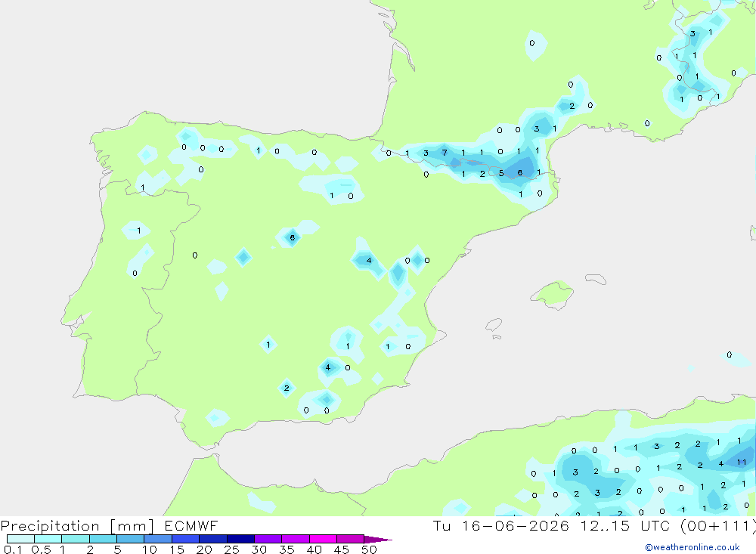Click the legend label '30'
Screen dimensions: 756x554
259,549
